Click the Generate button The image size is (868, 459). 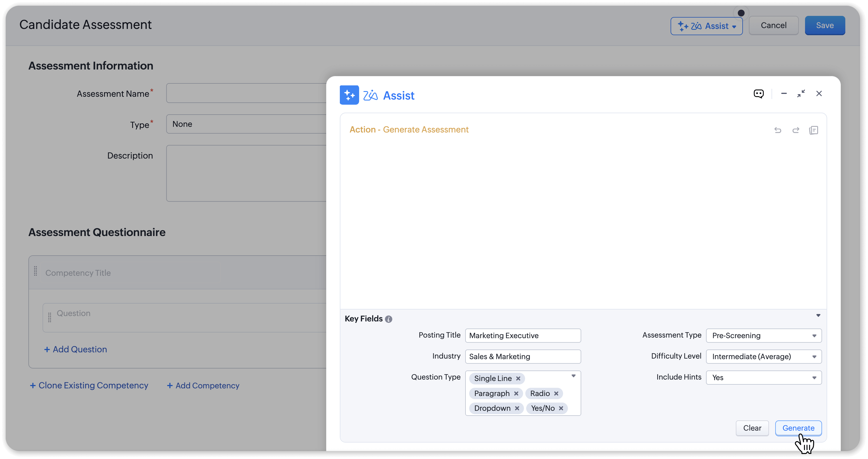(798, 428)
